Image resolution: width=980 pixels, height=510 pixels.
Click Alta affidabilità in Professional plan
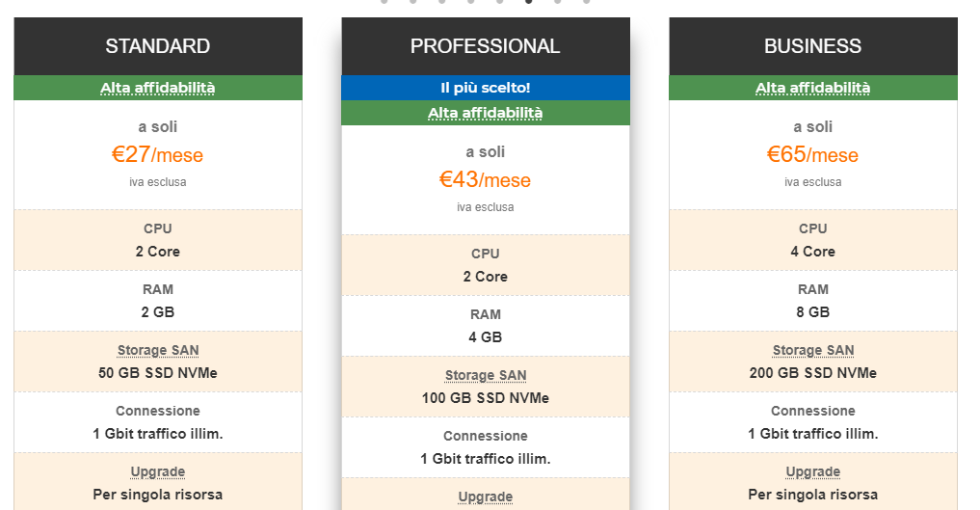click(x=486, y=113)
